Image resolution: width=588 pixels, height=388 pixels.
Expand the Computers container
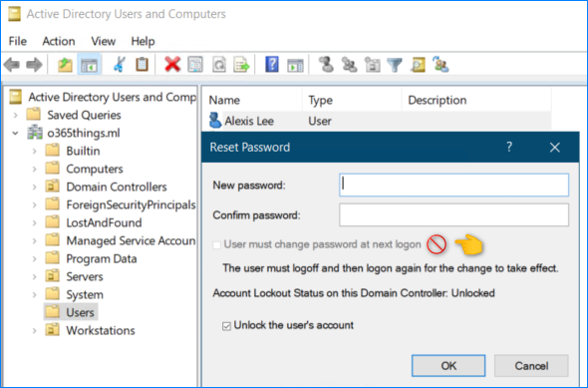[x=35, y=169]
